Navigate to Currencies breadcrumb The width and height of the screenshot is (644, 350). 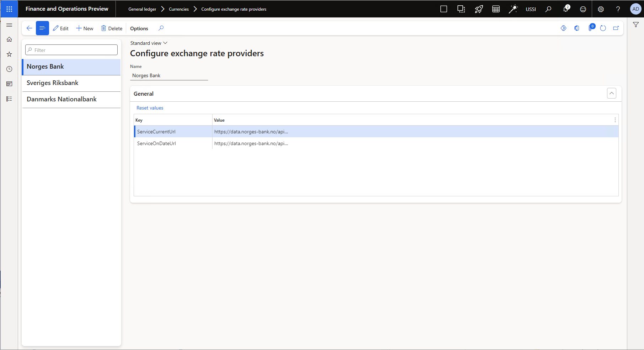[x=179, y=9]
